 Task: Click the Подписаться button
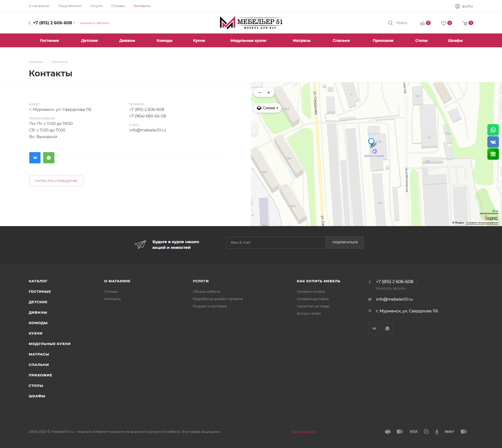pyautogui.click(x=345, y=243)
